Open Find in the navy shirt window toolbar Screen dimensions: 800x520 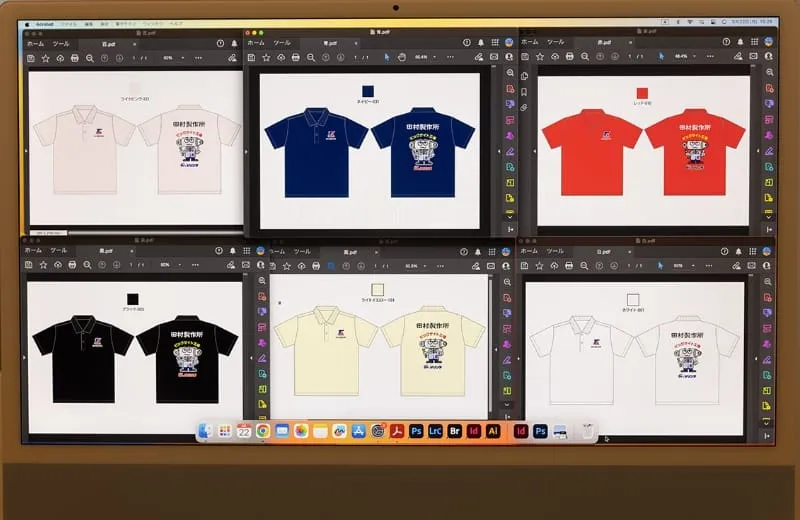point(311,58)
